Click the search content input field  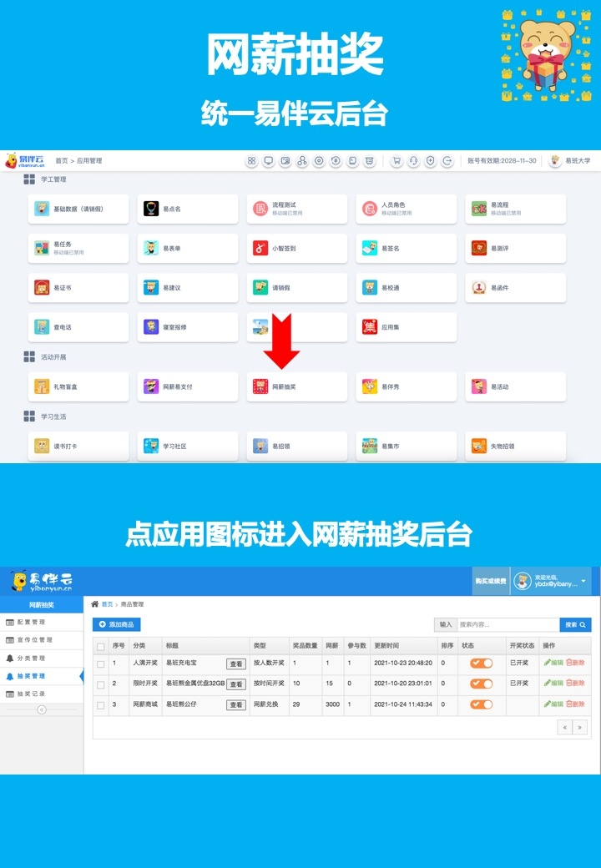coord(507,624)
